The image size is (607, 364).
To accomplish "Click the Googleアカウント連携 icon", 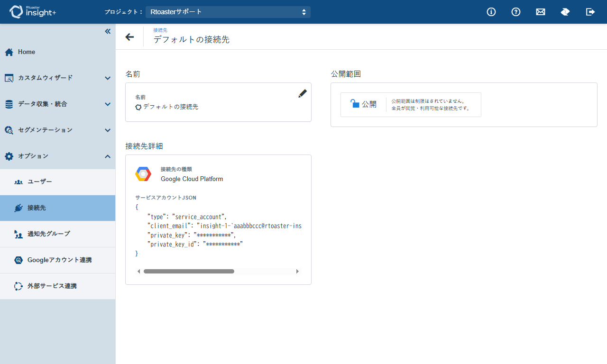I will [x=18, y=260].
